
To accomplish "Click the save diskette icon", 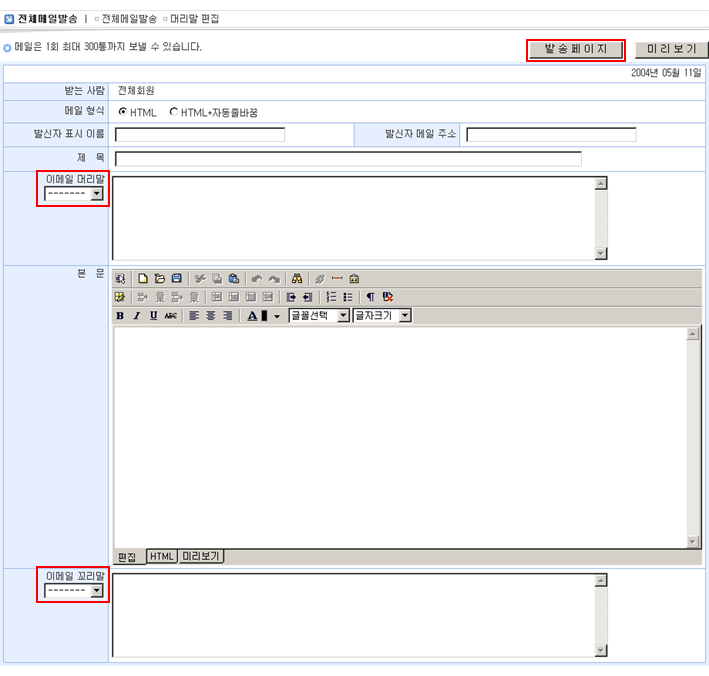I will 176,278.
